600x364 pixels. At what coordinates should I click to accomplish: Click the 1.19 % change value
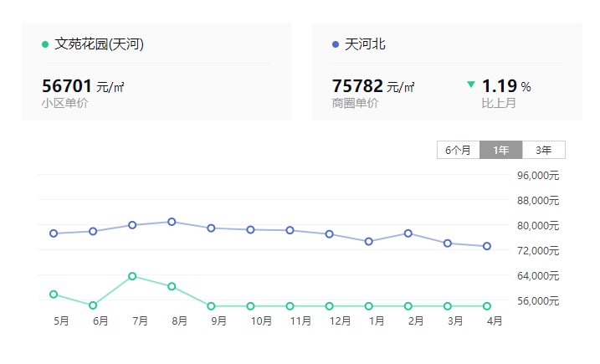[506, 85]
